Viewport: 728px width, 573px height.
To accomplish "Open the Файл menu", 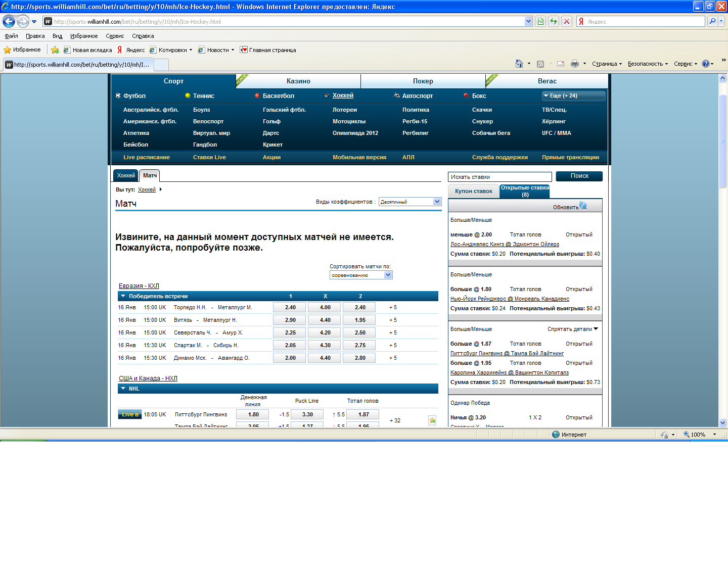I will [x=11, y=36].
